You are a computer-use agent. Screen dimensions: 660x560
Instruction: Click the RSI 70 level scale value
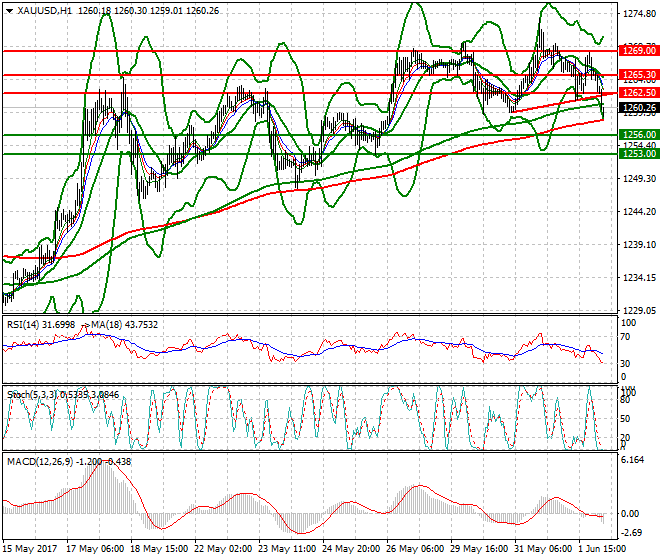click(625, 337)
